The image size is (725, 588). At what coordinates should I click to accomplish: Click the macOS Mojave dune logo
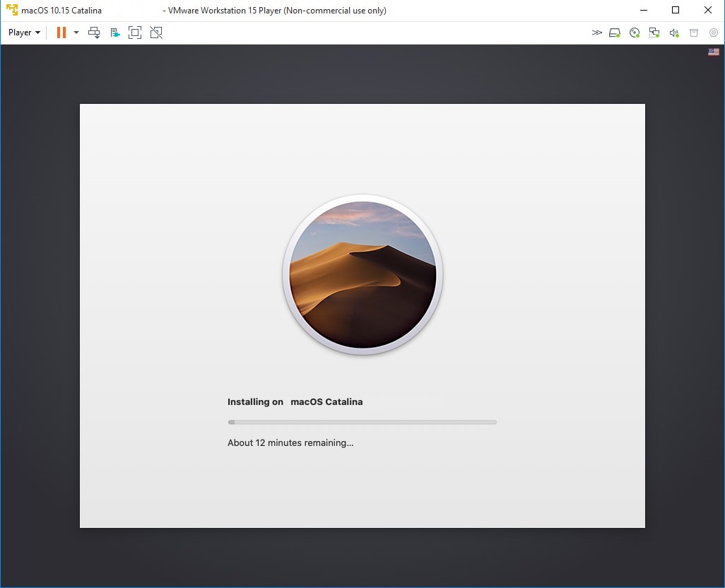pos(362,275)
